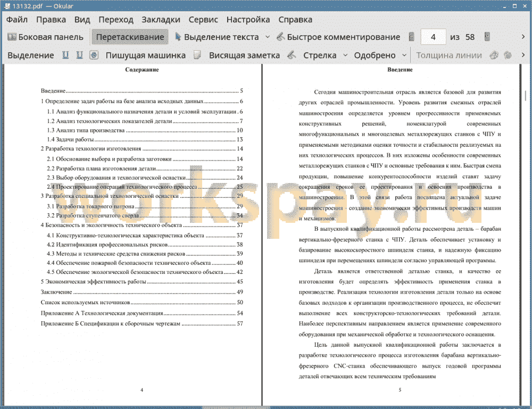Activate the Выделение текста tool

[x=217, y=37]
